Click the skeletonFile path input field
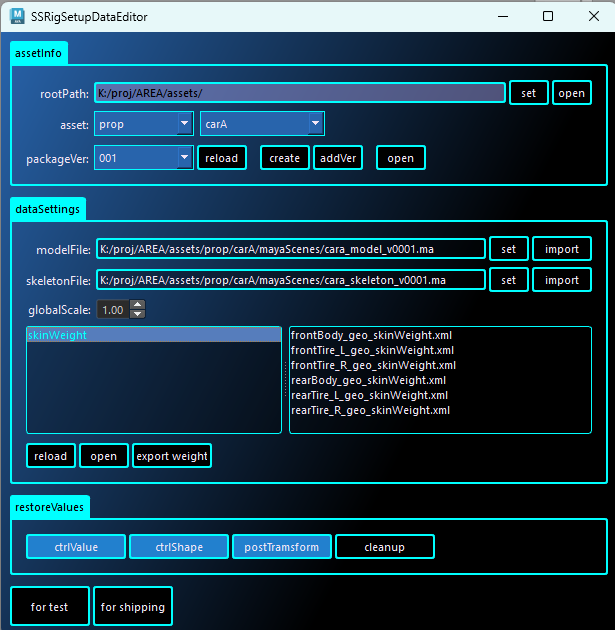Viewport: 615px width, 630px height. [290, 280]
